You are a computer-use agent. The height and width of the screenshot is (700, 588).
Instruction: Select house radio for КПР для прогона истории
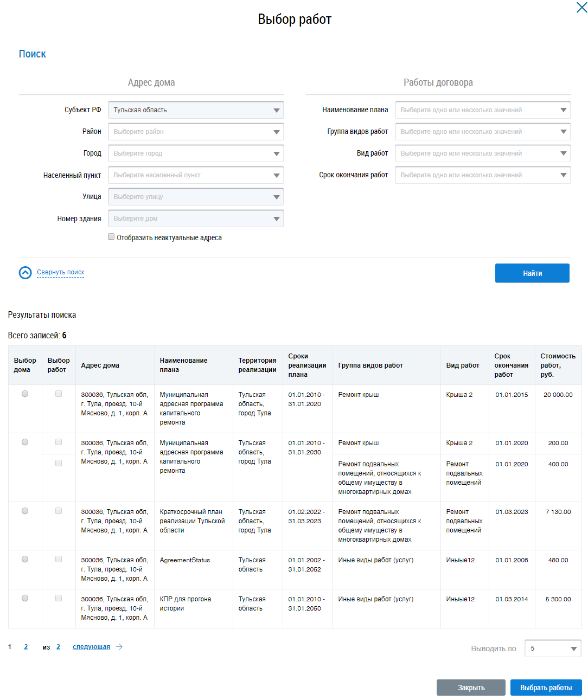[x=25, y=599]
